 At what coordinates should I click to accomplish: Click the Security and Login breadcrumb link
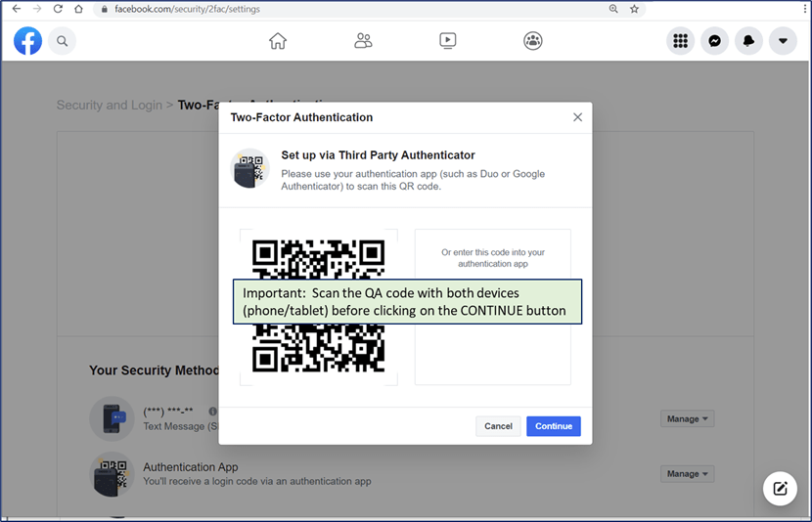coord(109,106)
